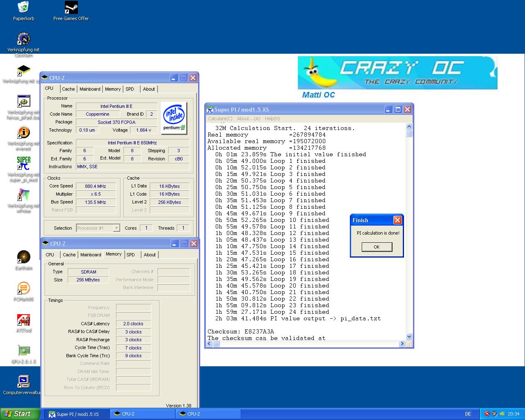
Task: Open the wPrime shortcut icon
Action: pos(23,195)
